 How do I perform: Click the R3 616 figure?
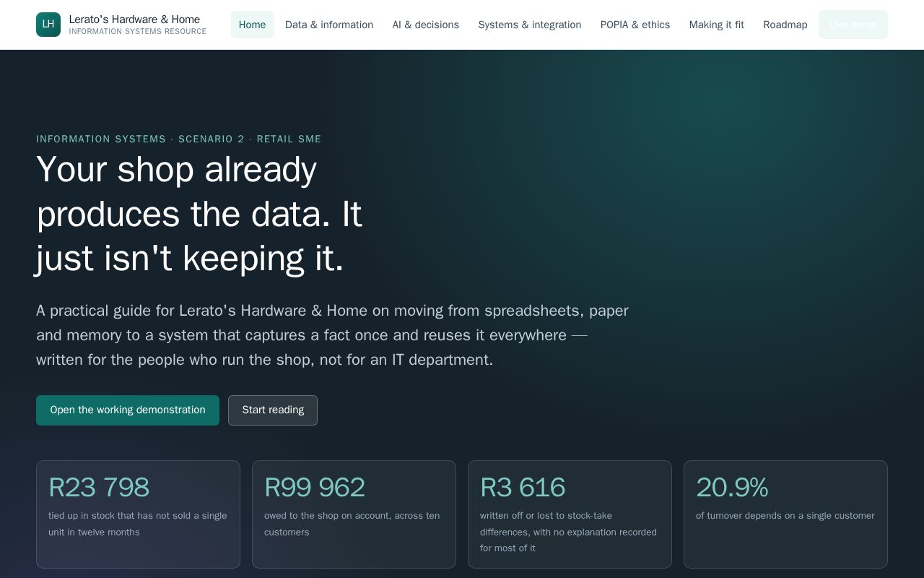[x=523, y=488]
